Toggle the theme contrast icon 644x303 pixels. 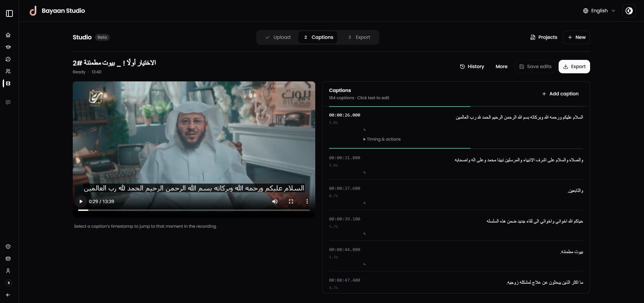(629, 11)
